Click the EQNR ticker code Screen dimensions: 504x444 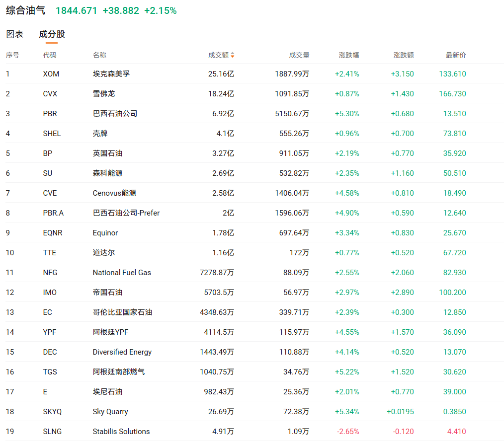pos(53,233)
